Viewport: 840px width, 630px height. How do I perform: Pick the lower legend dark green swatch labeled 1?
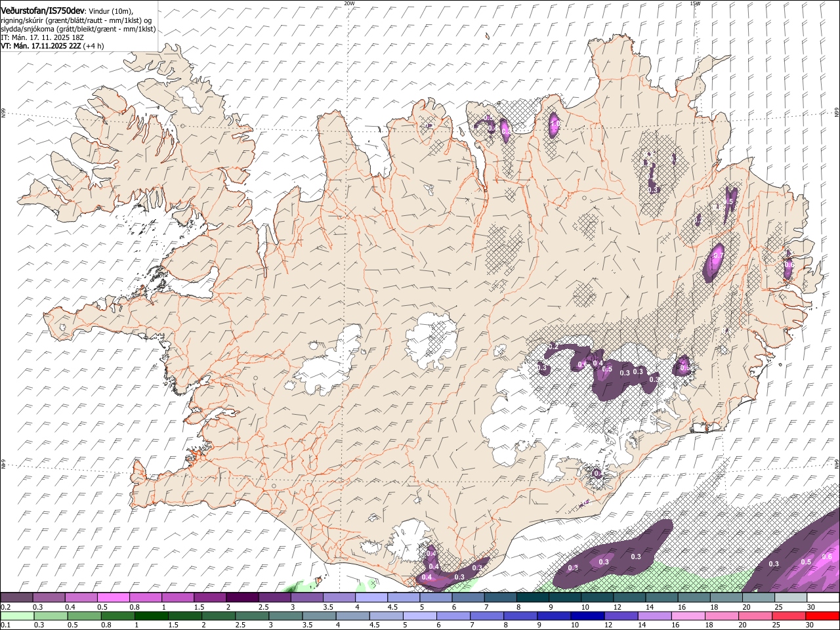(151, 616)
